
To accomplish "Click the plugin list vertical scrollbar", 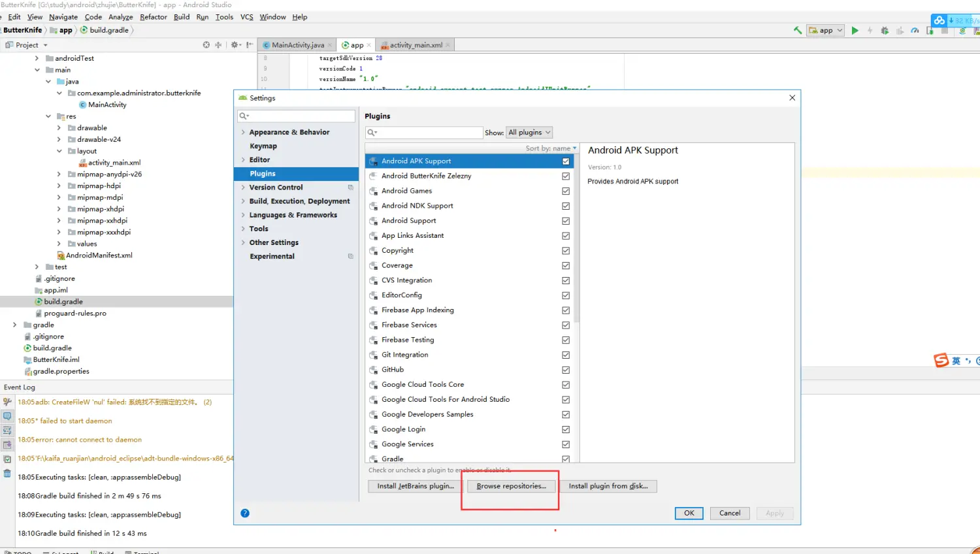I will point(576,238).
